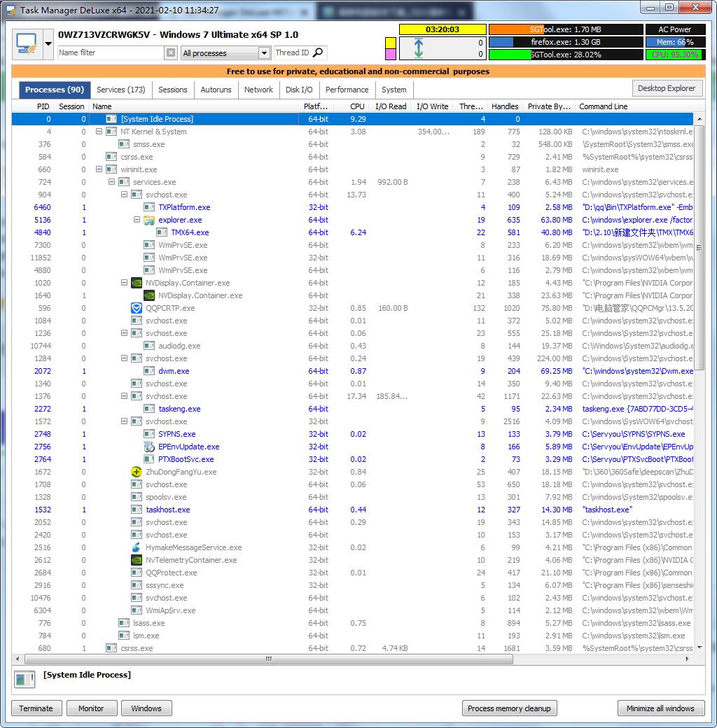Click the horizontal scrollbar thumb
The image size is (717, 728).
[269, 659]
